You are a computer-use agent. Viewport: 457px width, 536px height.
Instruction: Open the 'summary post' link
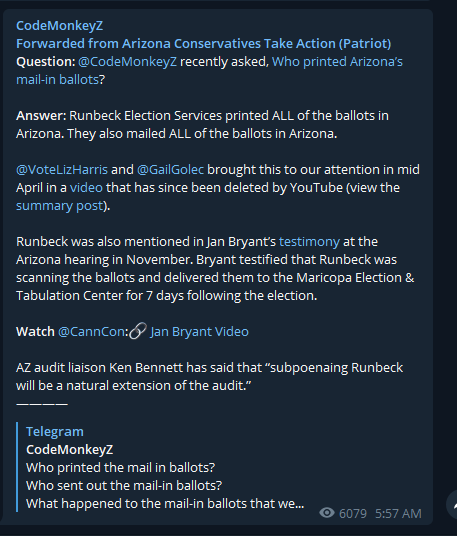[x=60, y=206]
